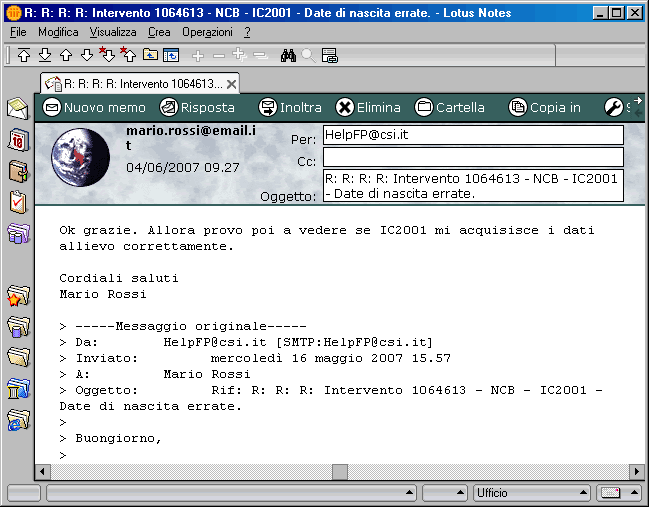Click the keyboard icon in the status bar
This screenshot has width=649, height=507.
coord(610,493)
